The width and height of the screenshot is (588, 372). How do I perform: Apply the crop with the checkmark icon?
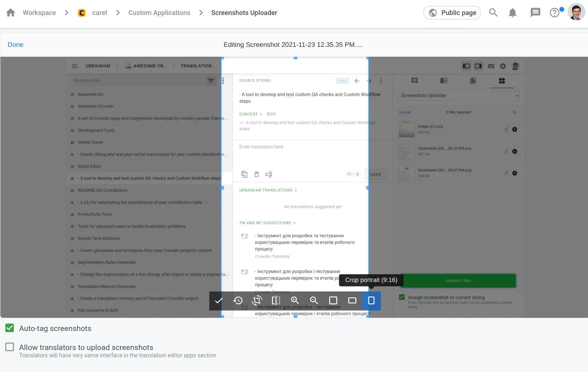click(219, 301)
